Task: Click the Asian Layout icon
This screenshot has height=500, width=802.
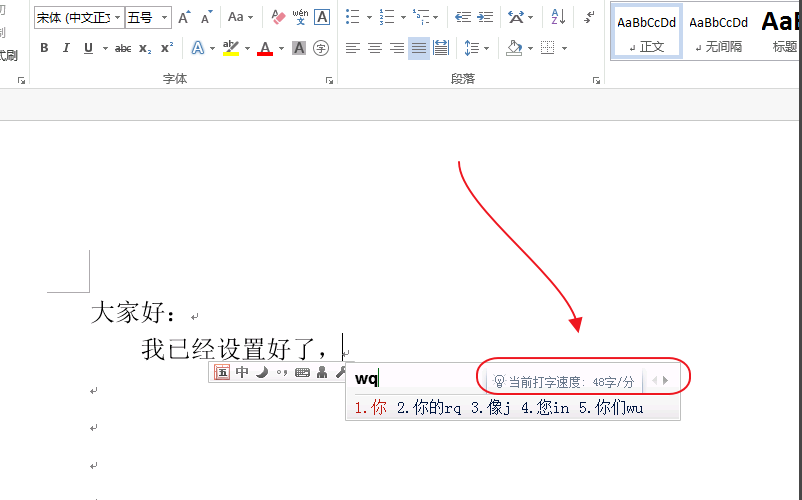Action: [x=516, y=17]
